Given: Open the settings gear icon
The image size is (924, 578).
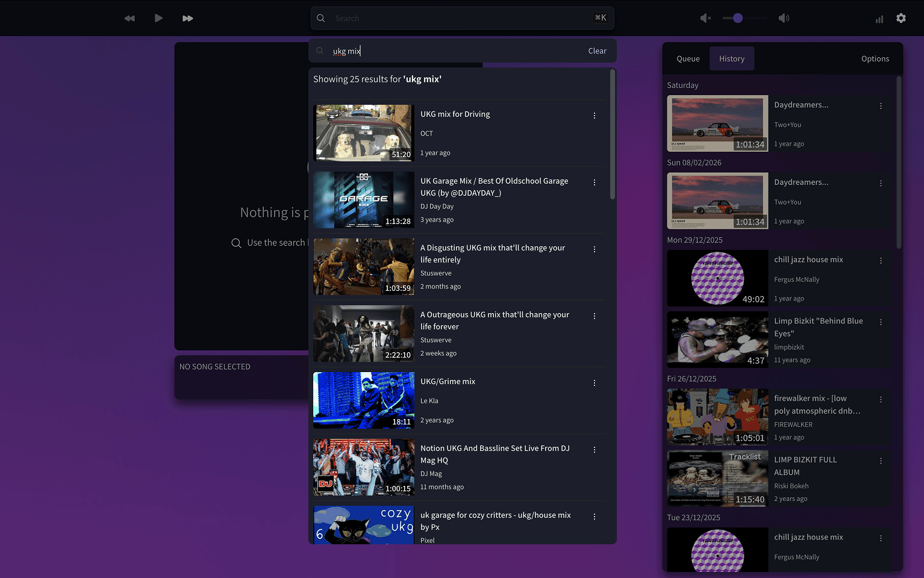Looking at the screenshot, I should pos(901,18).
